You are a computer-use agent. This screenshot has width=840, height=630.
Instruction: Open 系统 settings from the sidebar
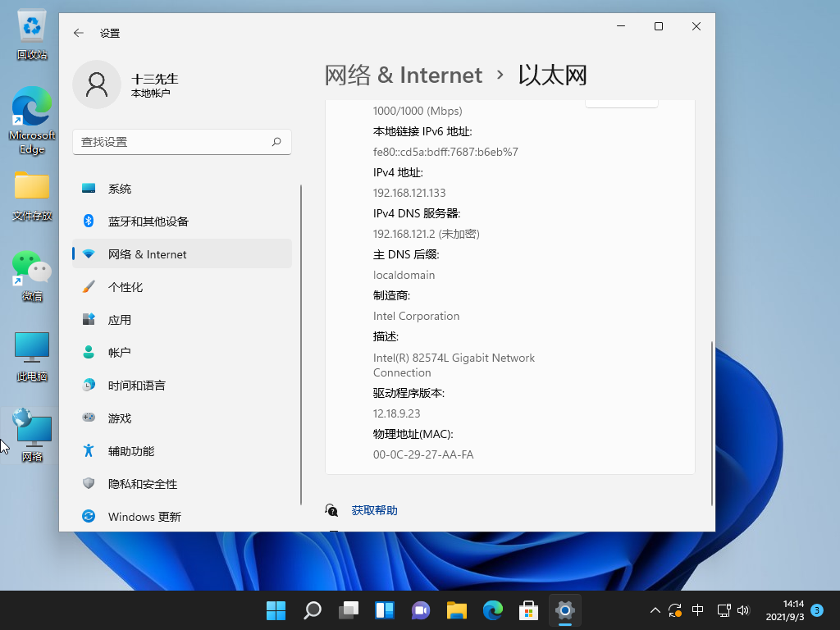tap(120, 188)
